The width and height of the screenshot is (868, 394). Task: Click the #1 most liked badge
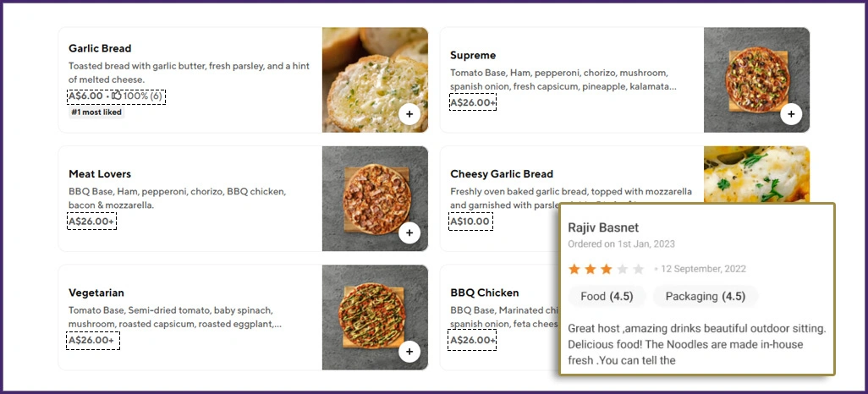(96, 112)
